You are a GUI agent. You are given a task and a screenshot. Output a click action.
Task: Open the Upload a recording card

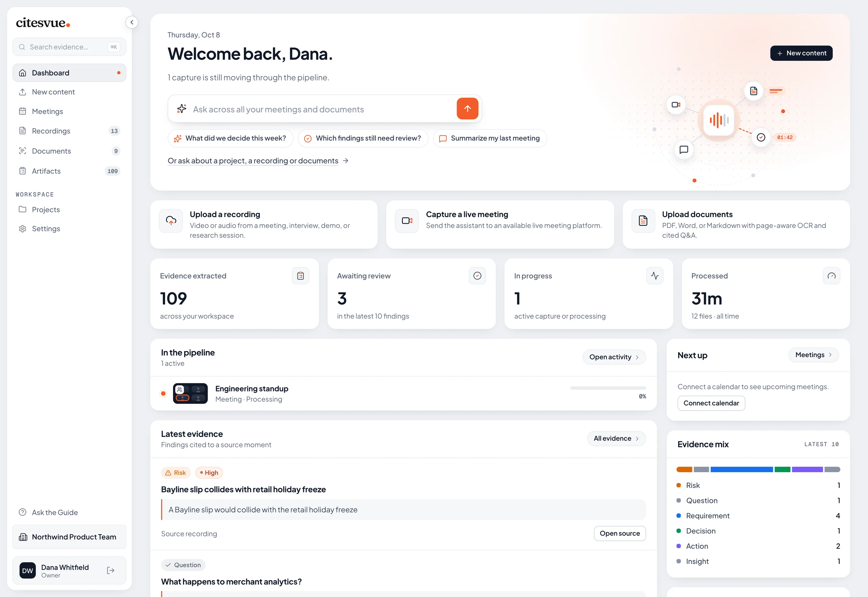click(x=263, y=224)
